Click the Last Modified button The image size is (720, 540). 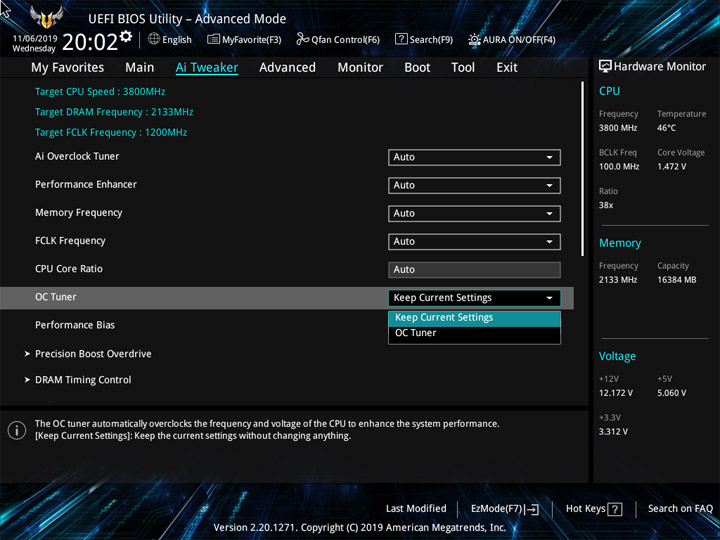(416, 509)
